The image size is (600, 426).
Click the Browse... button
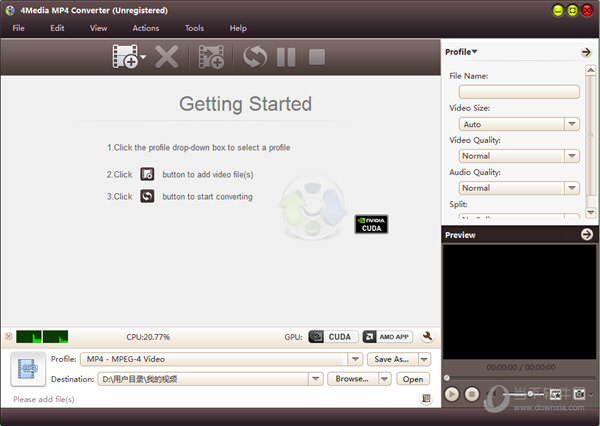[x=352, y=379]
